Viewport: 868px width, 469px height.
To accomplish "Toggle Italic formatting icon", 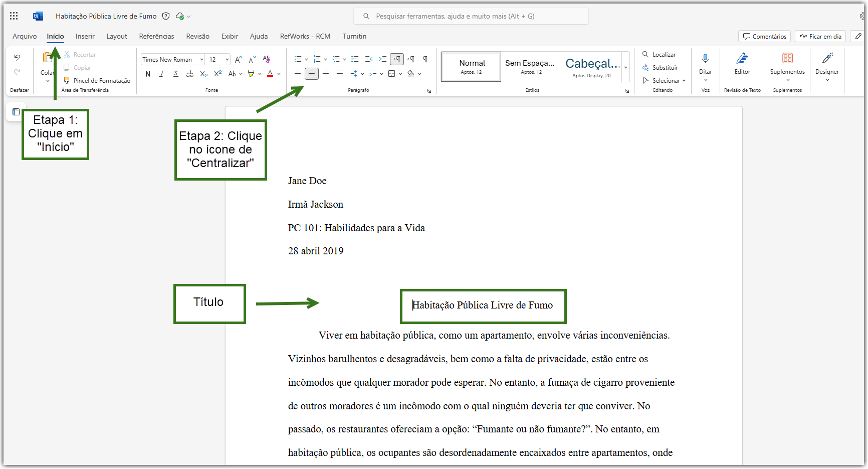I will [x=162, y=74].
